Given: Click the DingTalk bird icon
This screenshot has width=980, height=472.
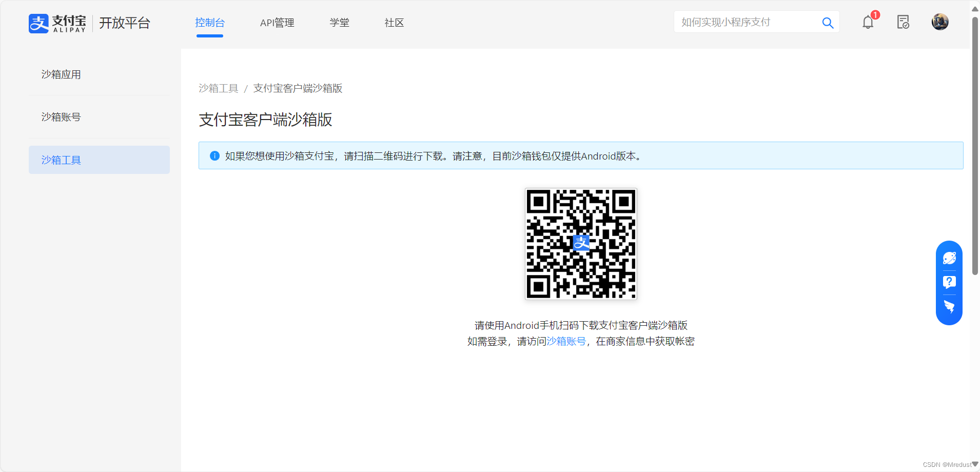Looking at the screenshot, I should [x=949, y=307].
